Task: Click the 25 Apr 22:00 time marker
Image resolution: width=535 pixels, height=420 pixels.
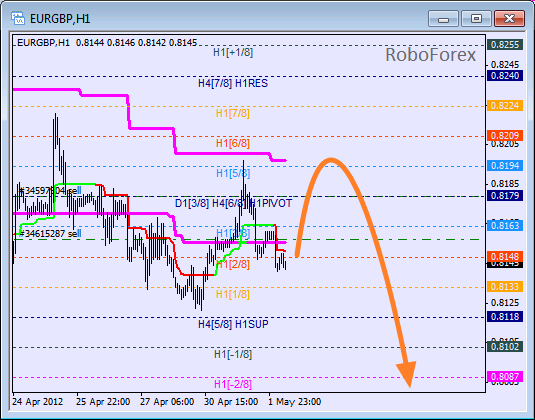Action: [x=103, y=402]
